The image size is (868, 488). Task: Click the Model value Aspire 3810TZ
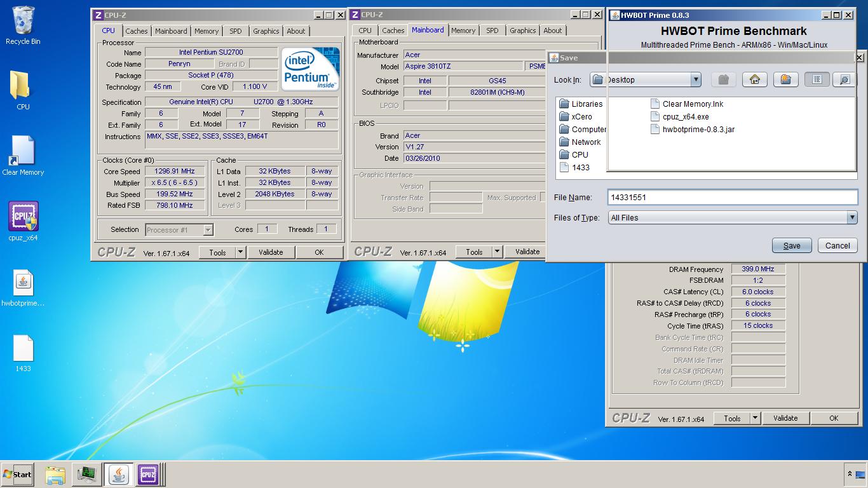(x=464, y=66)
